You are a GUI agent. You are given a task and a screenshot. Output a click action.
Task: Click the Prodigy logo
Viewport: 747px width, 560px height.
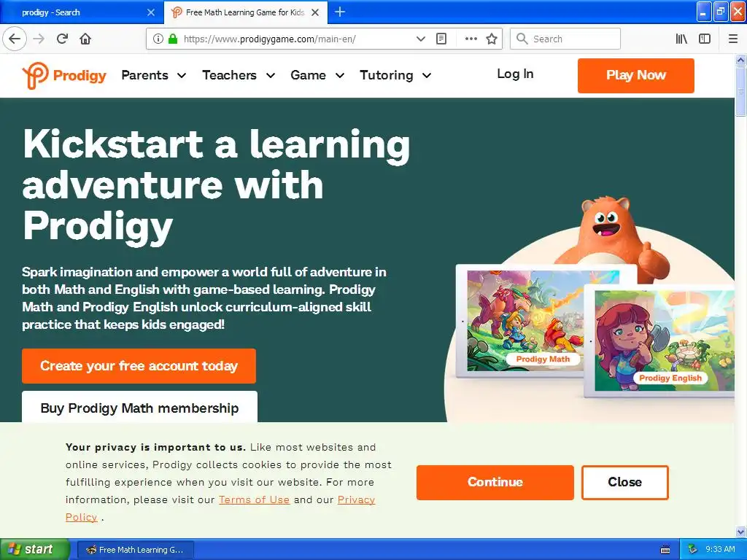pos(64,75)
